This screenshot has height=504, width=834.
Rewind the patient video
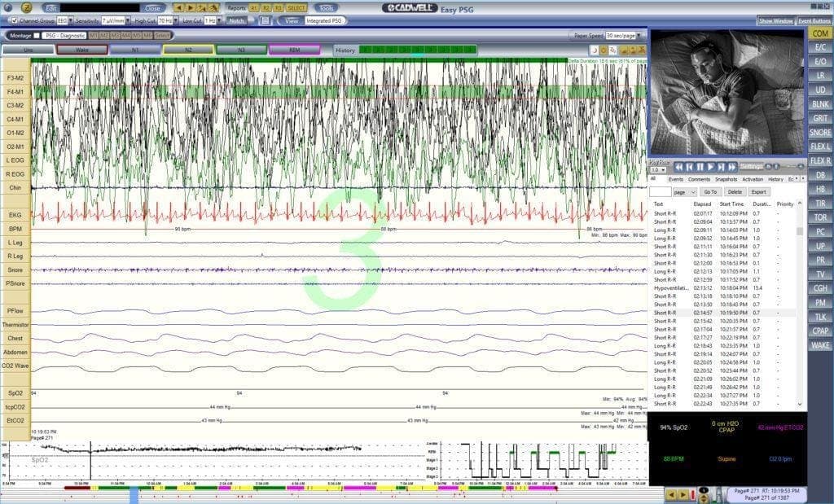pyautogui.click(x=679, y=167)
